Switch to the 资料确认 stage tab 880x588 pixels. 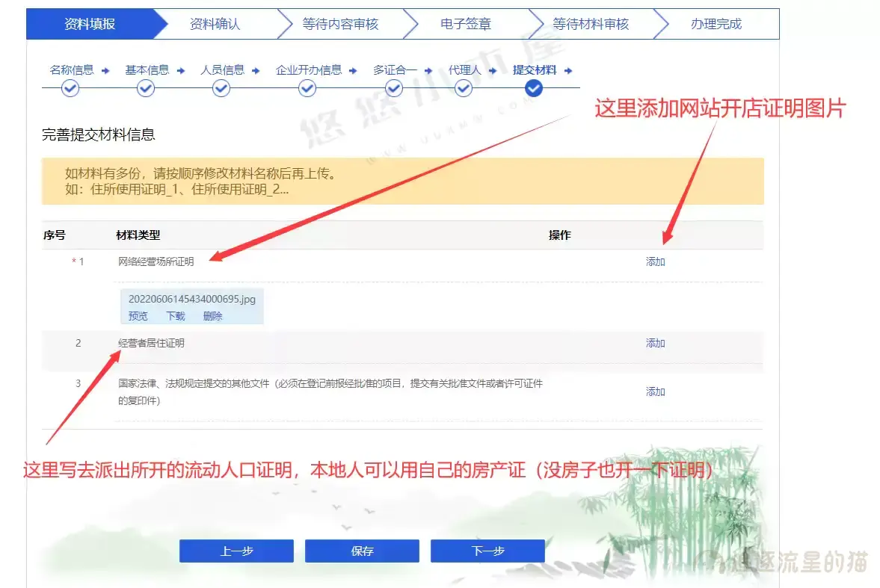215,24
